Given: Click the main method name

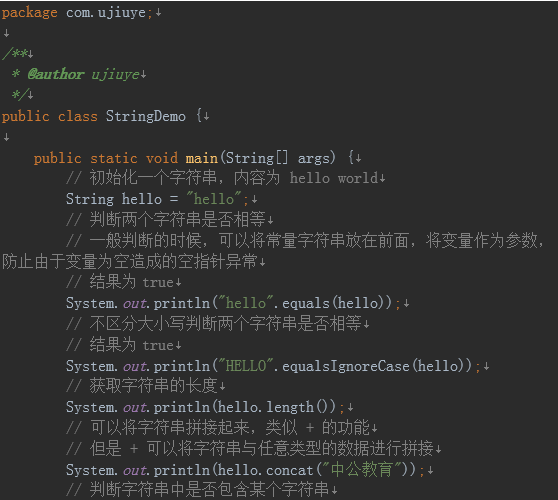Looking at the screenshot, I should [201, 158].
